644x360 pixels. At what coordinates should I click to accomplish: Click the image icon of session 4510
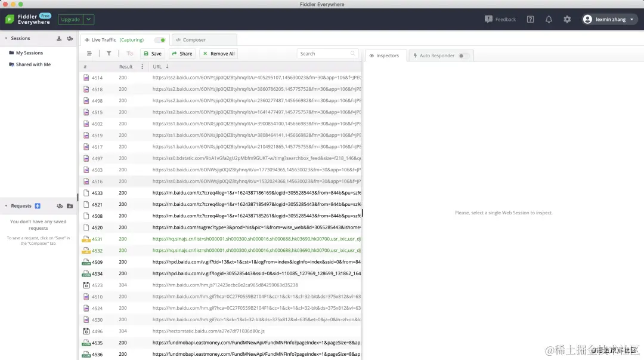pos(86,297)
